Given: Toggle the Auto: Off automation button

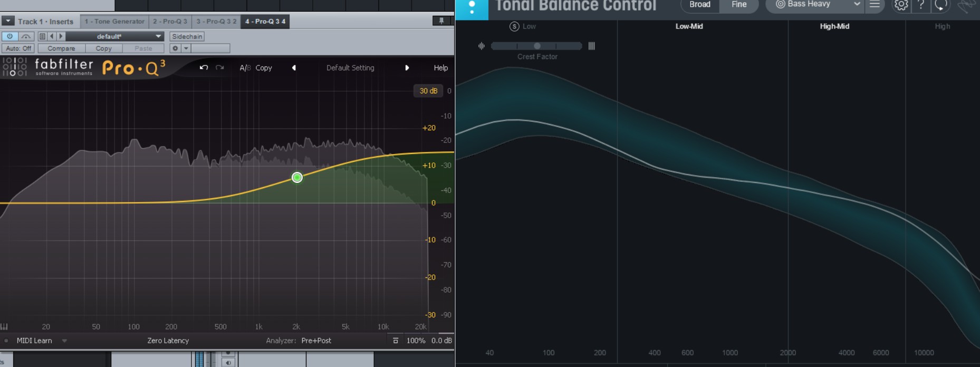Looking at the screenshot, I should (x=18, y=49).
